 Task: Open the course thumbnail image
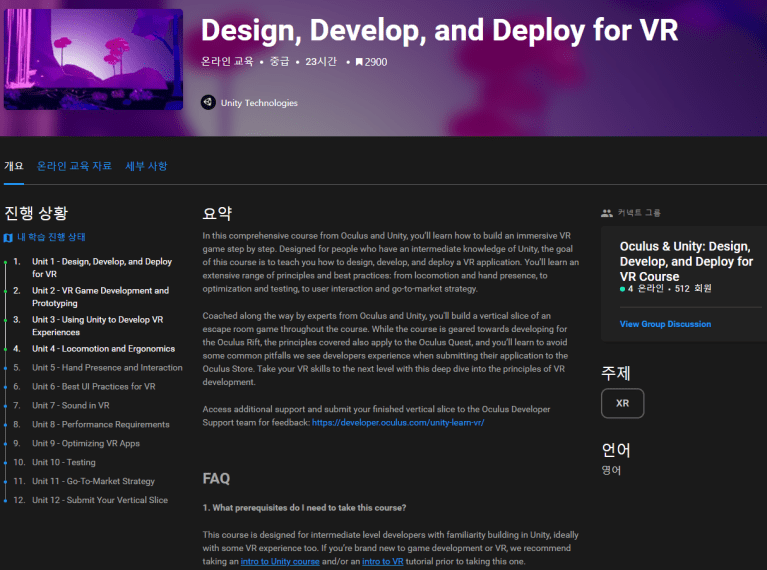click(93, 59)
